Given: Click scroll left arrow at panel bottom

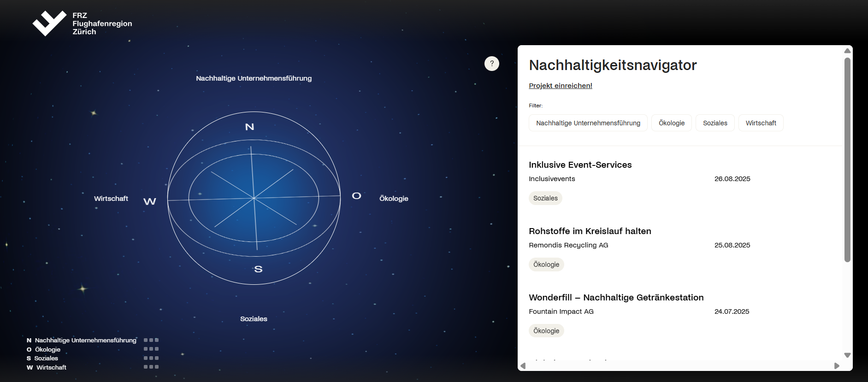Looking at the screenshot, I should pos(523,366).
